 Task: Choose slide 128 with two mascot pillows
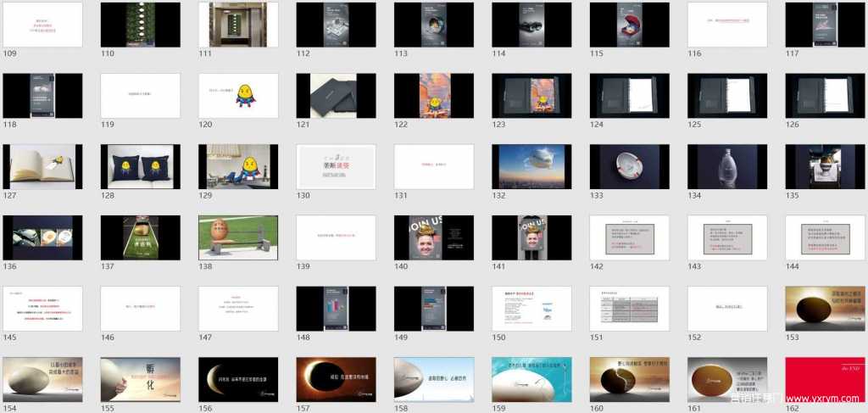pos(141,166)
